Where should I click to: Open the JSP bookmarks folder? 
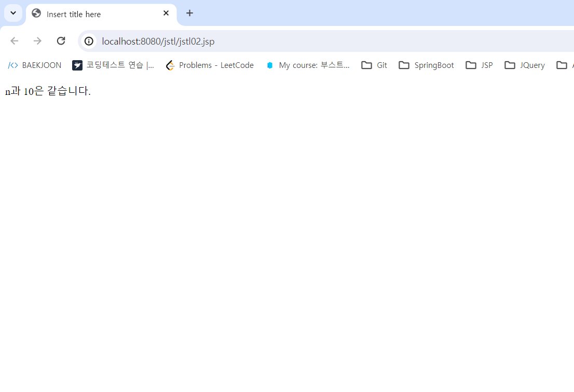click(479, 65)
